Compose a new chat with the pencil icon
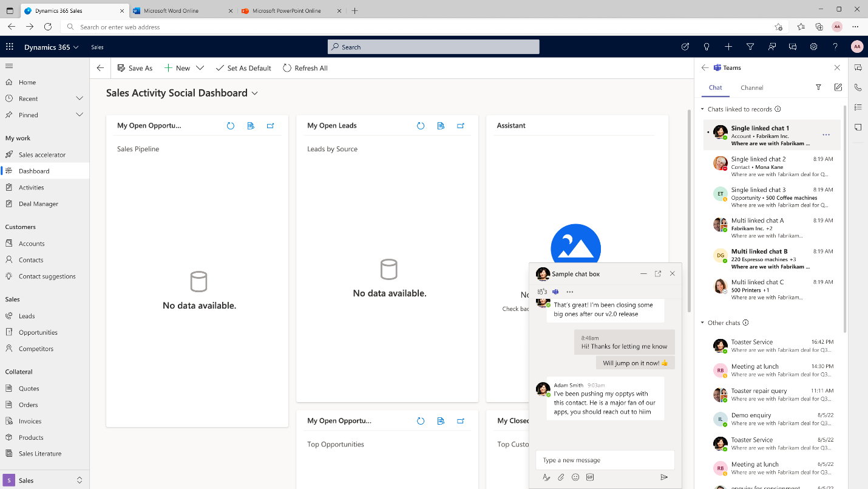Viewport: 868px width, 489px height. (838, 87)
